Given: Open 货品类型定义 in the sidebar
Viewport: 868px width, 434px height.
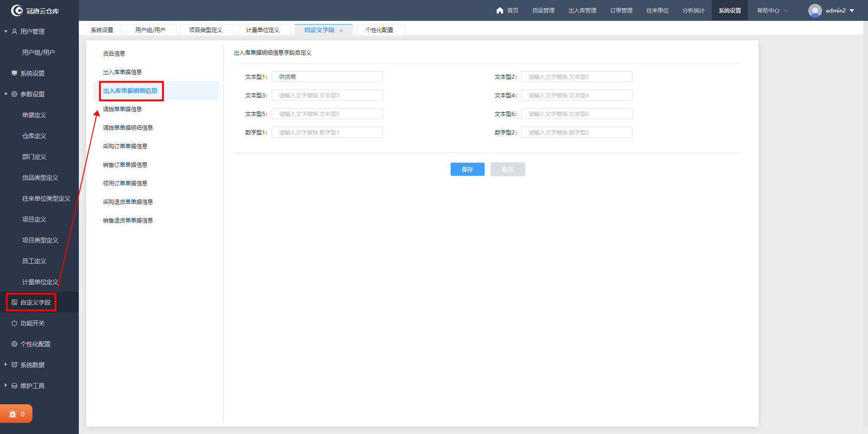Looking at the screenshot, I should tap(40, 178).
